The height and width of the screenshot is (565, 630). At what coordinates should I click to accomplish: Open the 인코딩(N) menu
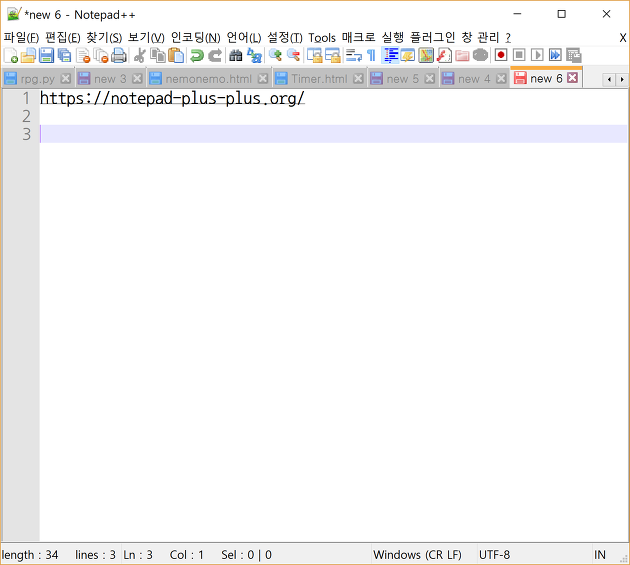196,38
